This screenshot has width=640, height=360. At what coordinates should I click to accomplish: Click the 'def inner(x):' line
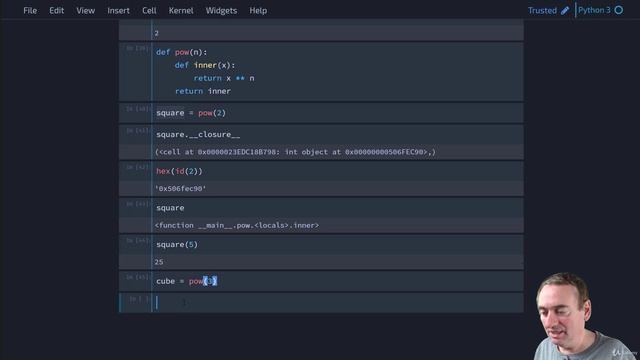point(205,65)
